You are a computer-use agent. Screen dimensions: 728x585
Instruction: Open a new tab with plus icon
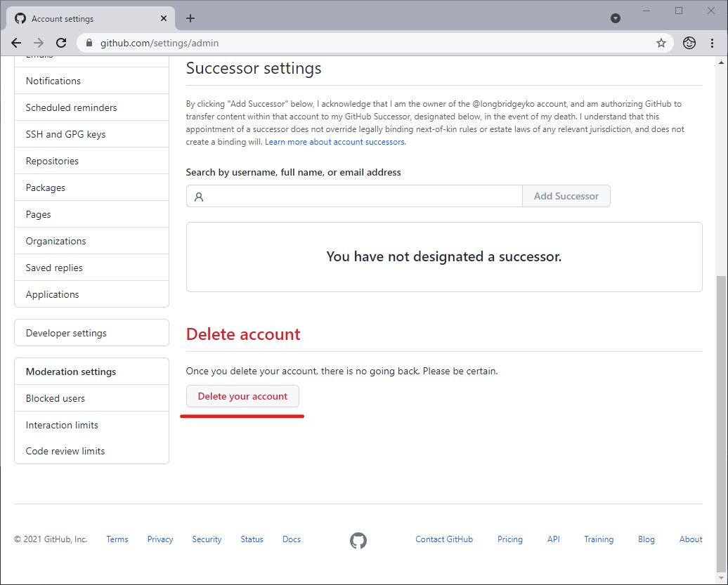(190, 18)
